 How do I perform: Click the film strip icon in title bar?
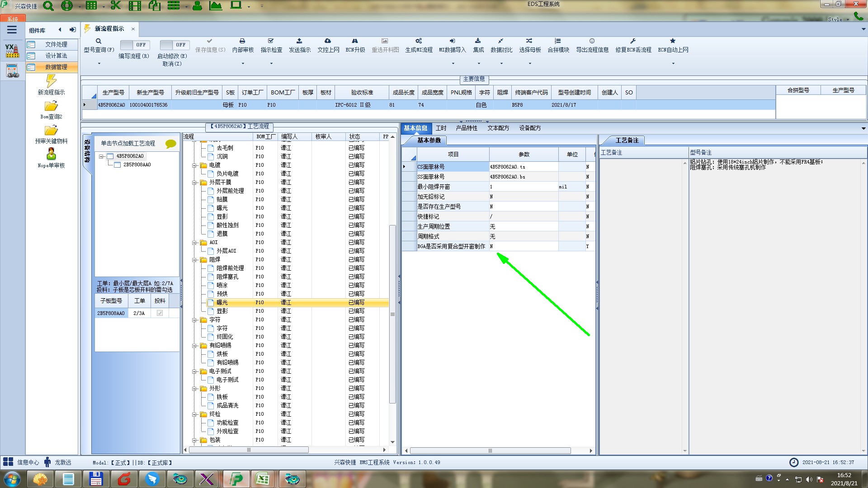point(135,6)
